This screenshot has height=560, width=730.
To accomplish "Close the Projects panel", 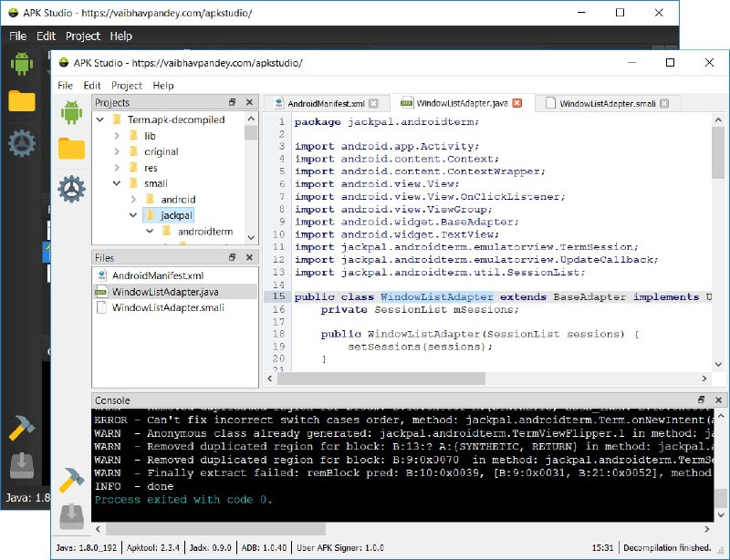I will point(249,102).
